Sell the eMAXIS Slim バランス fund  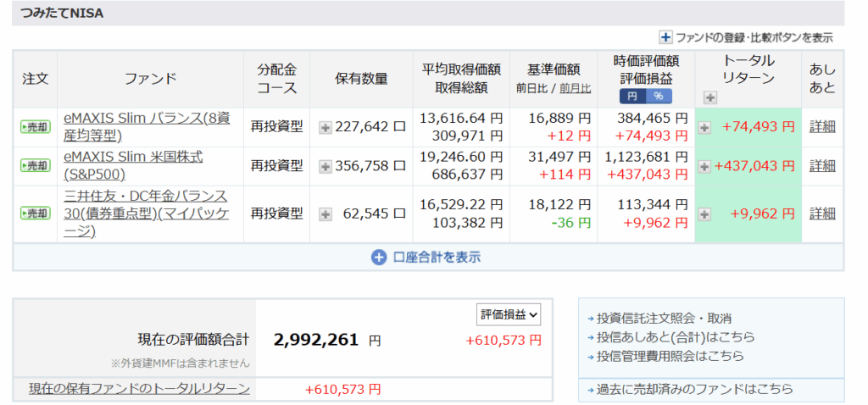35,127
